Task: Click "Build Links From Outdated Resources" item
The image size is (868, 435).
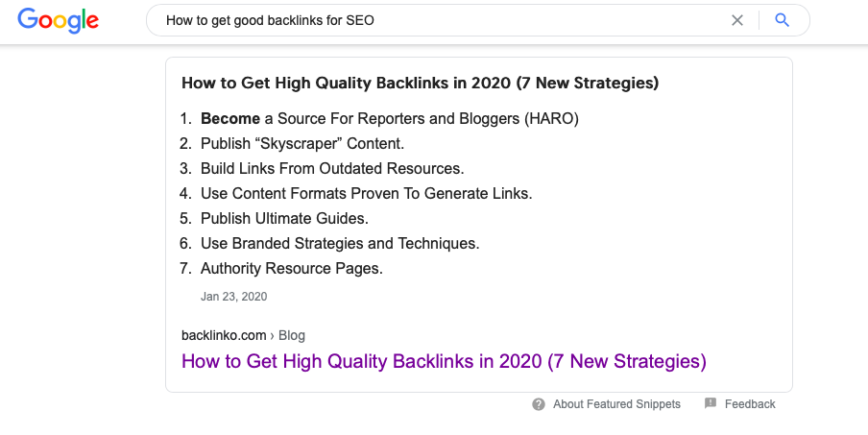Action: pos(331,169)
